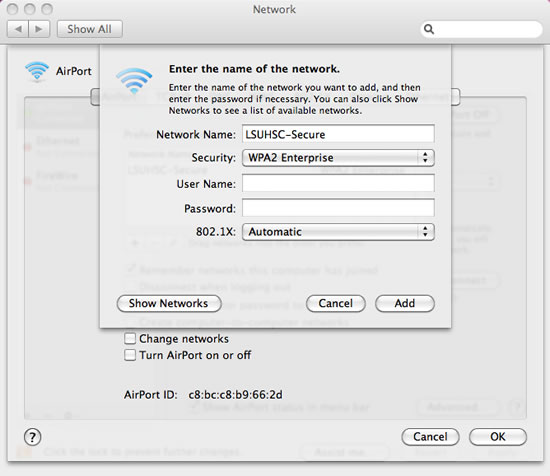This screenshot has width=550, height=476.
Task: Enable the Change networks checkbox
Action: click(130, 338)
